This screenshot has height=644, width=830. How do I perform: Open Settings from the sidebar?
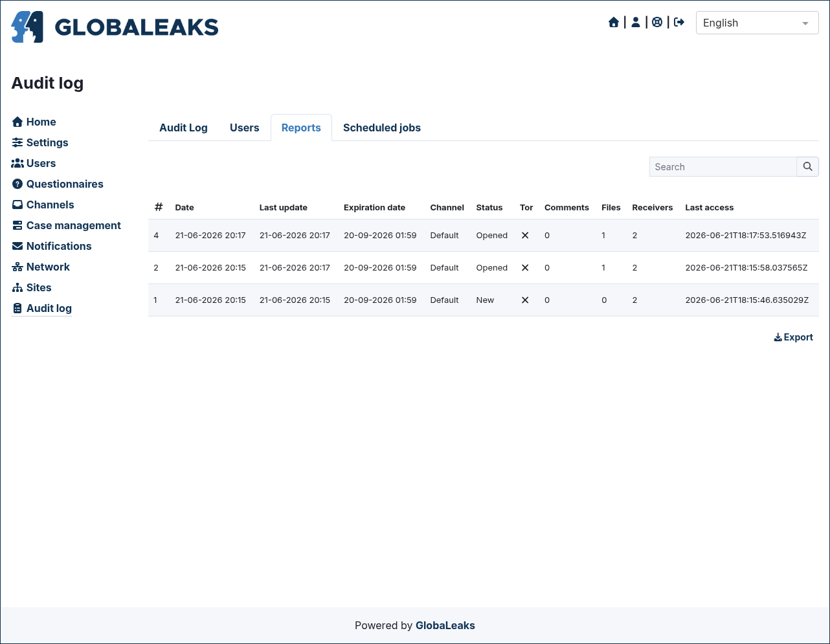(40, 142)
